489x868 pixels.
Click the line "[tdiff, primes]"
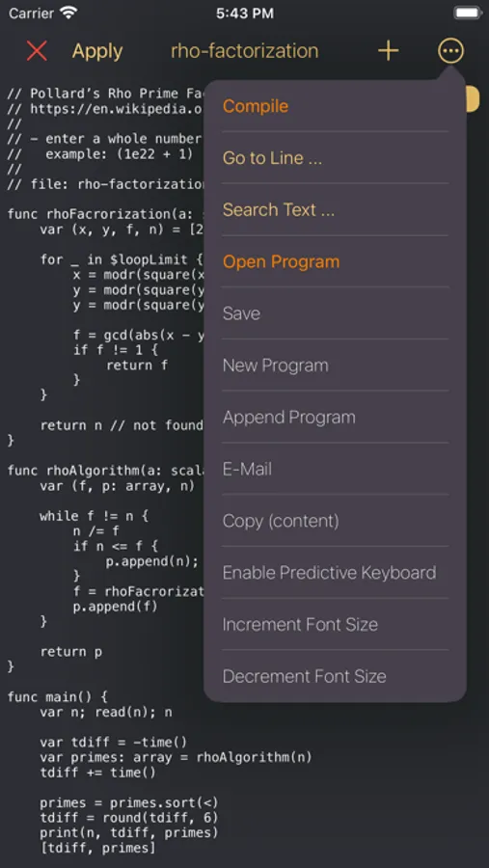(x=97, y=848)
